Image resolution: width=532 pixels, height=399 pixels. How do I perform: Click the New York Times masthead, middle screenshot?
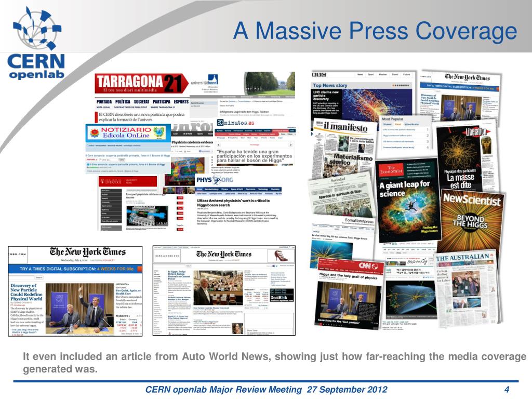click(x=224, y=254)
